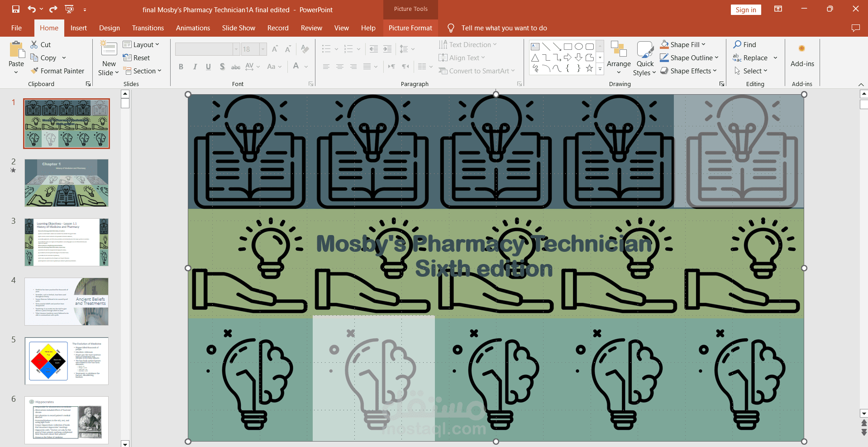Image resolution: width=868 pixels, height=447 pixels.
Task: Click the Cut scissors icon
Action: pos(34,44)
